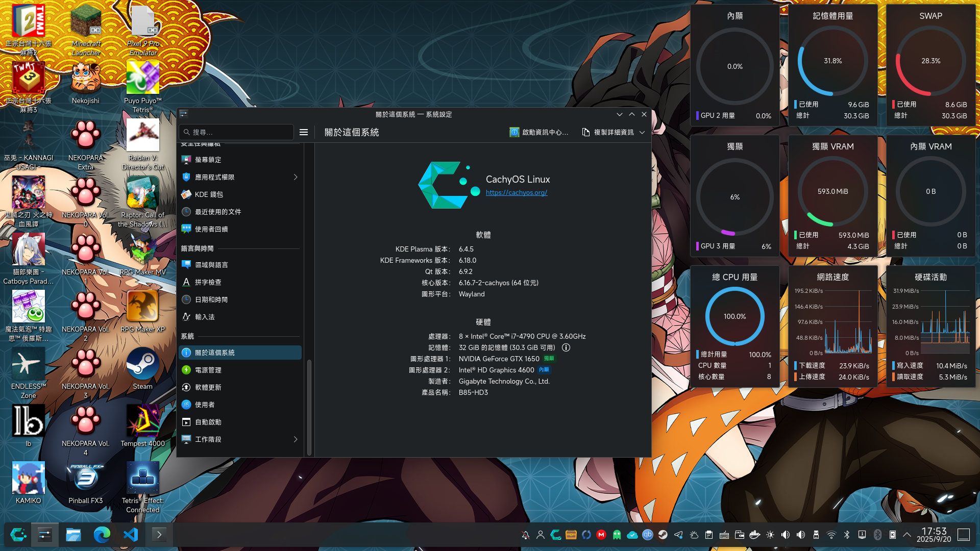Image resolution: width=980 pixels, height=551 pixels.
Task: Open Microsoft Edge from the taskbar
Action: click(102, 535)
